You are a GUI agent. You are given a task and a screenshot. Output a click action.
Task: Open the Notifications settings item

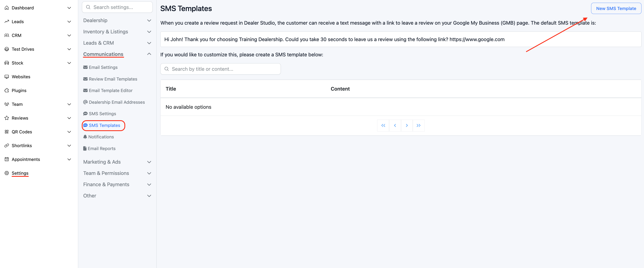pyautogui.click(x=101, y=137)
